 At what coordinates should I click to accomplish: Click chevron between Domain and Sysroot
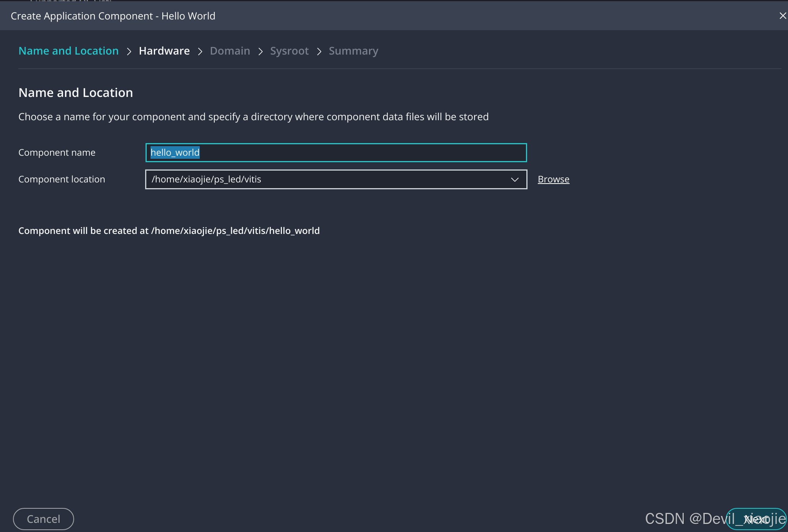tap(261, 51)
